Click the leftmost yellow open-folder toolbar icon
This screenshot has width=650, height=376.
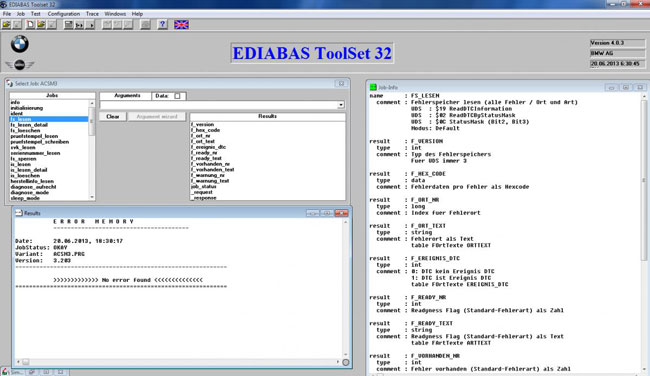6,25
